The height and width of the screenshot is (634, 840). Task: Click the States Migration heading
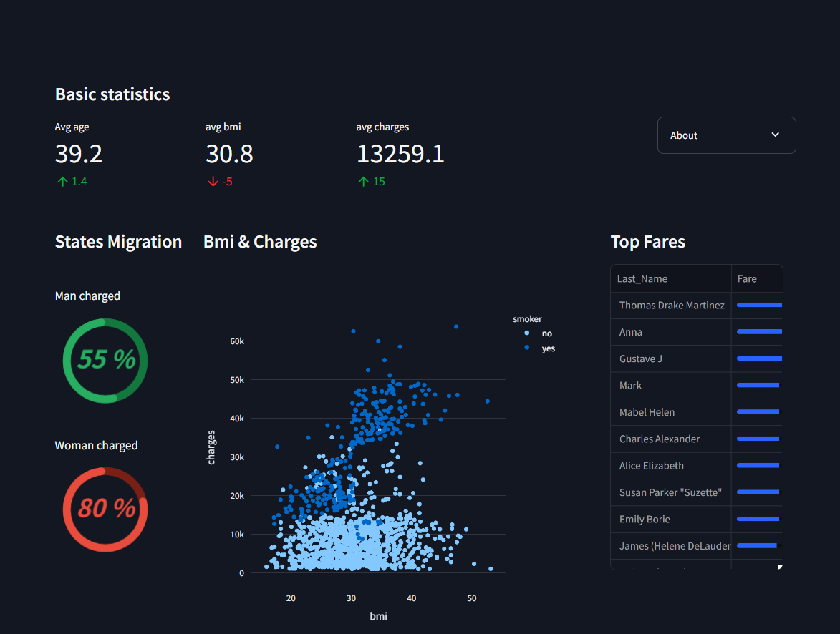[118, 241]
